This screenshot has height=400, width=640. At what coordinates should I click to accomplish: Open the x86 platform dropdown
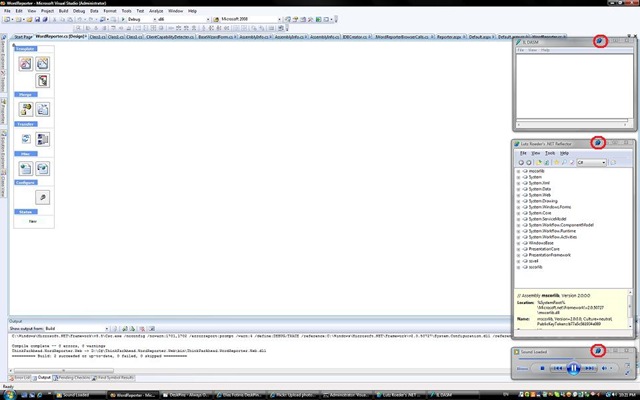[183, 19]
